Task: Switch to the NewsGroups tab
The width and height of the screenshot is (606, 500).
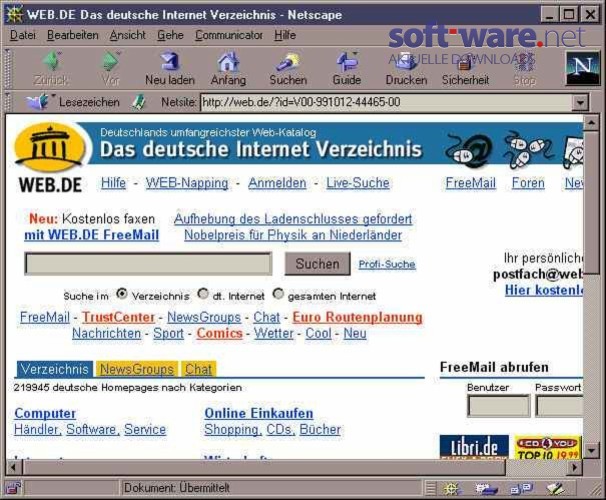Action: click(x=137, y=369)
